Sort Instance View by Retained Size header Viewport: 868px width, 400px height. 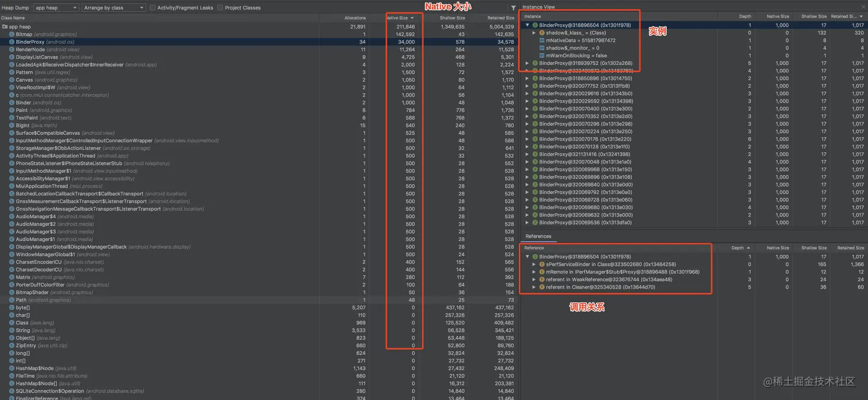point(847,17)
